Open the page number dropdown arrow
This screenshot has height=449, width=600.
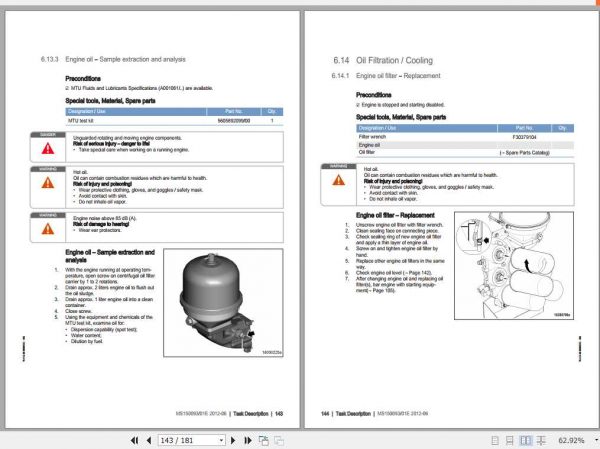click(222, 441)
